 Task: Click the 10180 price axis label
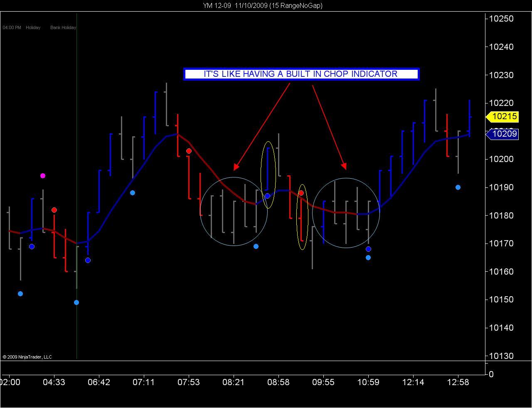coord(501,216)
